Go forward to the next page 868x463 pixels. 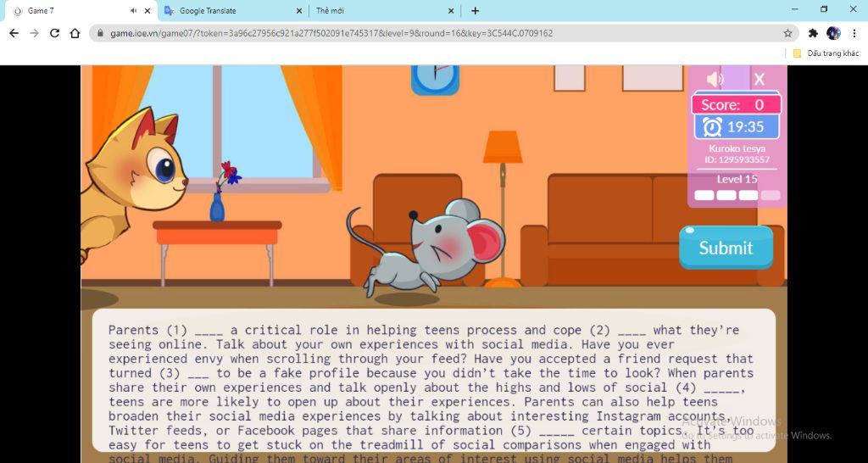(x=34, y=33)
